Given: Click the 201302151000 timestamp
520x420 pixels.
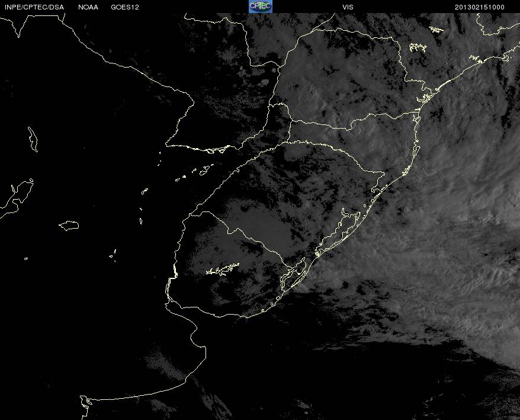Looking at the screenshot, I should tap(479, 7).
